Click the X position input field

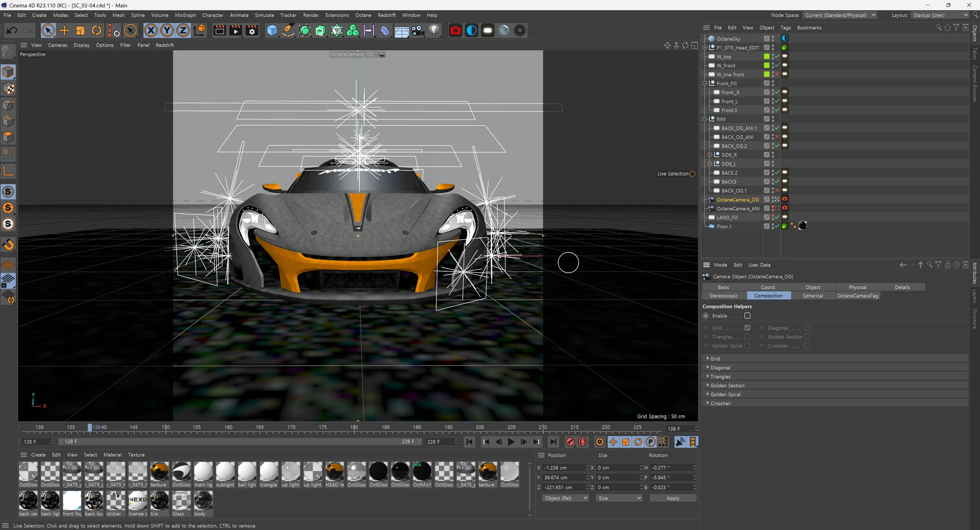point(565,468)
